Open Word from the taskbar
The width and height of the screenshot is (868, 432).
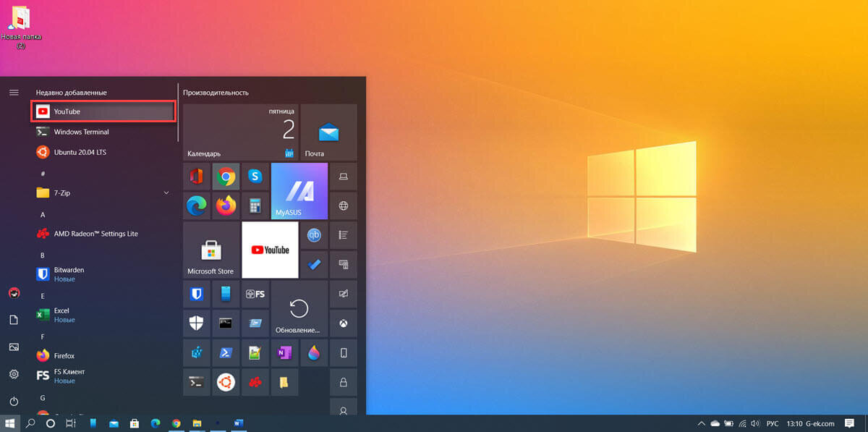(x=239, y=423)
